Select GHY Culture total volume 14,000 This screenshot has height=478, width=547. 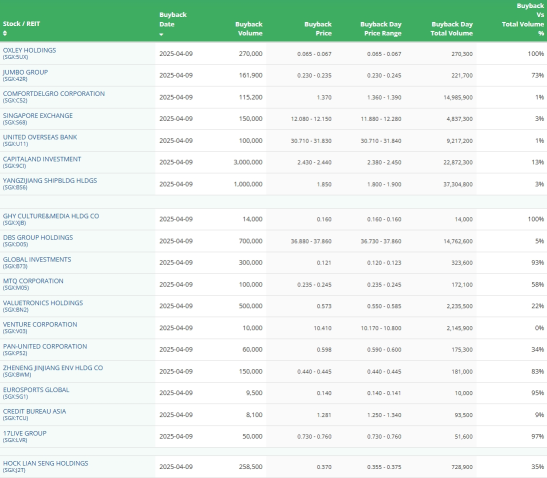pos(464,219)
